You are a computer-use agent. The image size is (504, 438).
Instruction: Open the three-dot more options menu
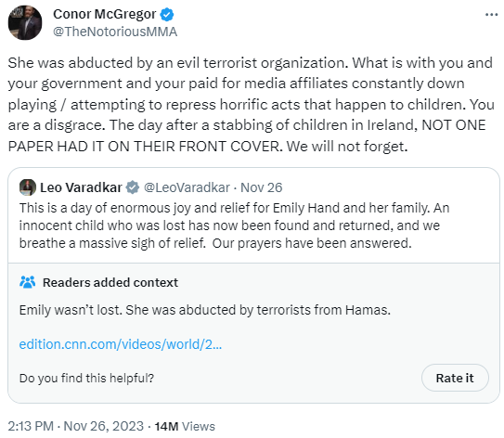point(491,15)
